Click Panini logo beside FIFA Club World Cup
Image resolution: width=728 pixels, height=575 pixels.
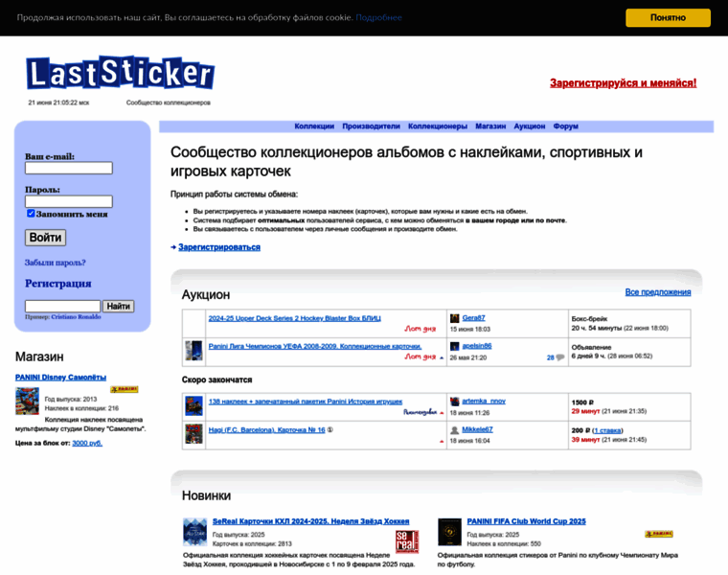659,534
